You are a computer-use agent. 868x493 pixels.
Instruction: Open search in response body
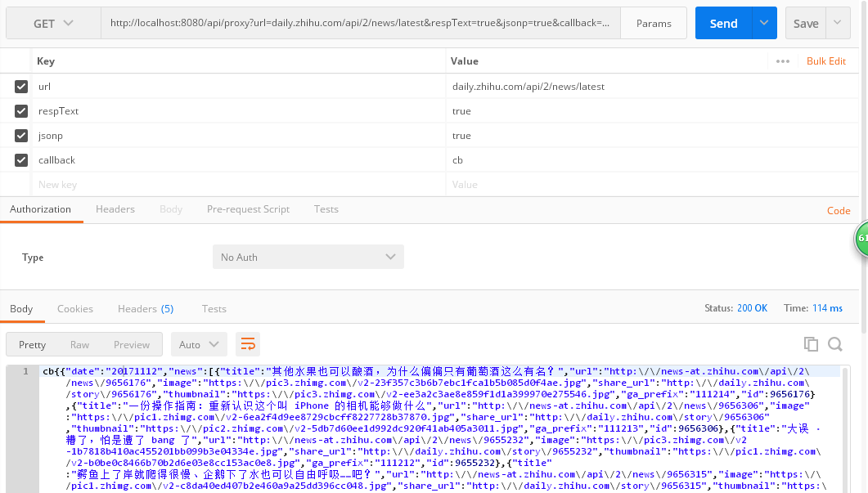[834, 344]
